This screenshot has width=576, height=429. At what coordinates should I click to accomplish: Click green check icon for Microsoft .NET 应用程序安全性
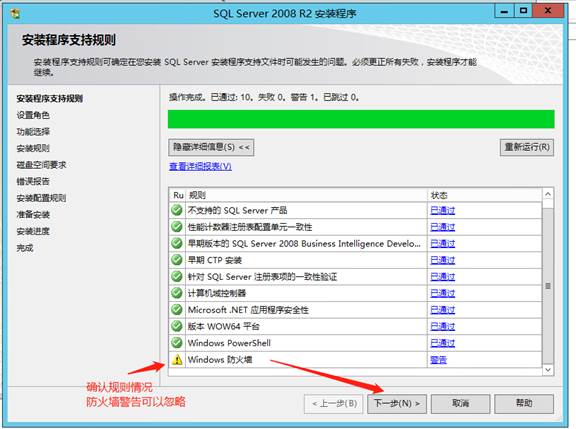[177, 310]
